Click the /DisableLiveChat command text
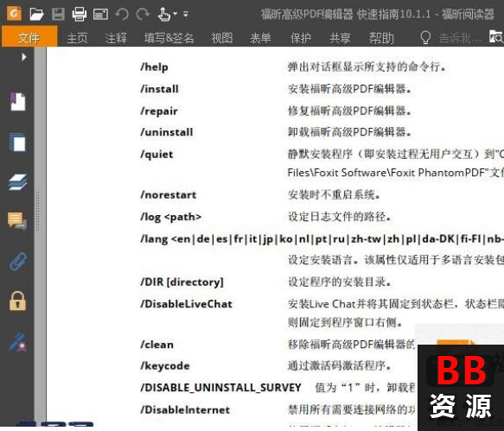504x431 pixels. (x=186, y=304)
